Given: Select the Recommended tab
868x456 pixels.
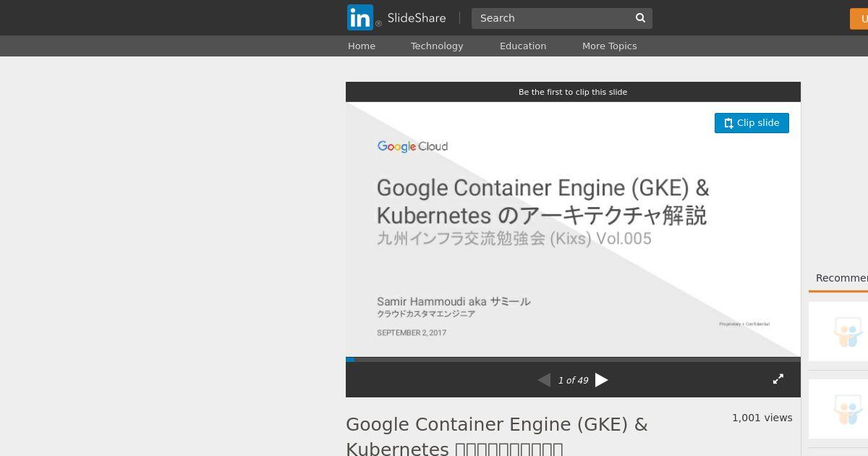Looking at the screenshot, I should coord(841,278).
